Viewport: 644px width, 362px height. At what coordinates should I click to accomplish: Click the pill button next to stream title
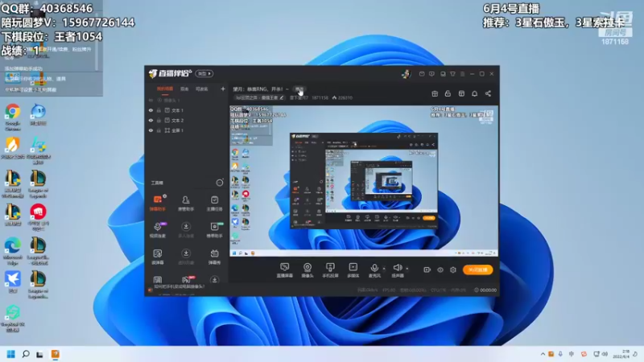coord(299,89)
